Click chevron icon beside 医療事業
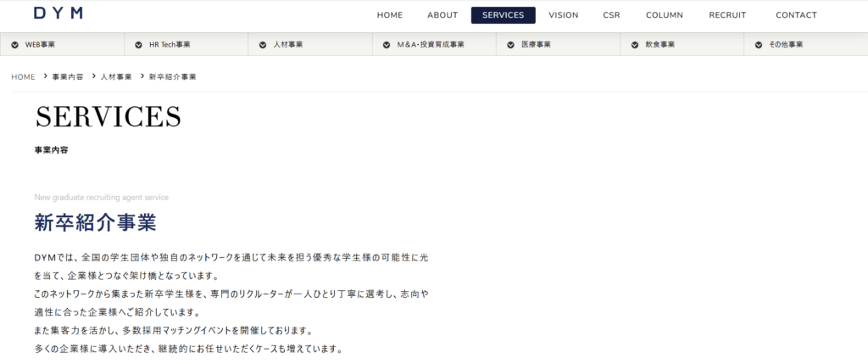This screenshot has height=364, width=868. pyautogui.click(x=511, y=44)
